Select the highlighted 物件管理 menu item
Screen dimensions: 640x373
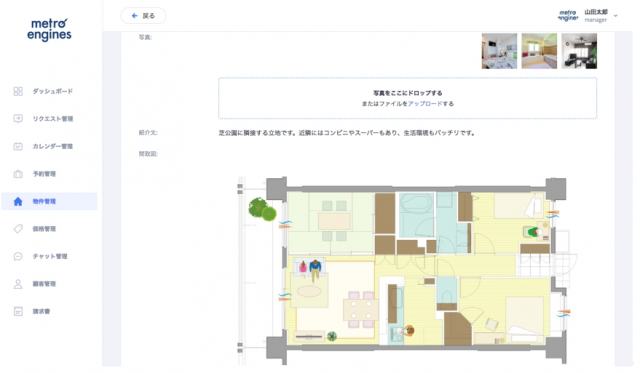tap(49, 201)
